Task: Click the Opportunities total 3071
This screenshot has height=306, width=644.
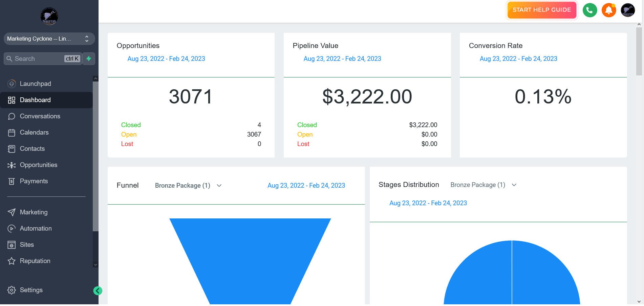Action: point(191,96)
